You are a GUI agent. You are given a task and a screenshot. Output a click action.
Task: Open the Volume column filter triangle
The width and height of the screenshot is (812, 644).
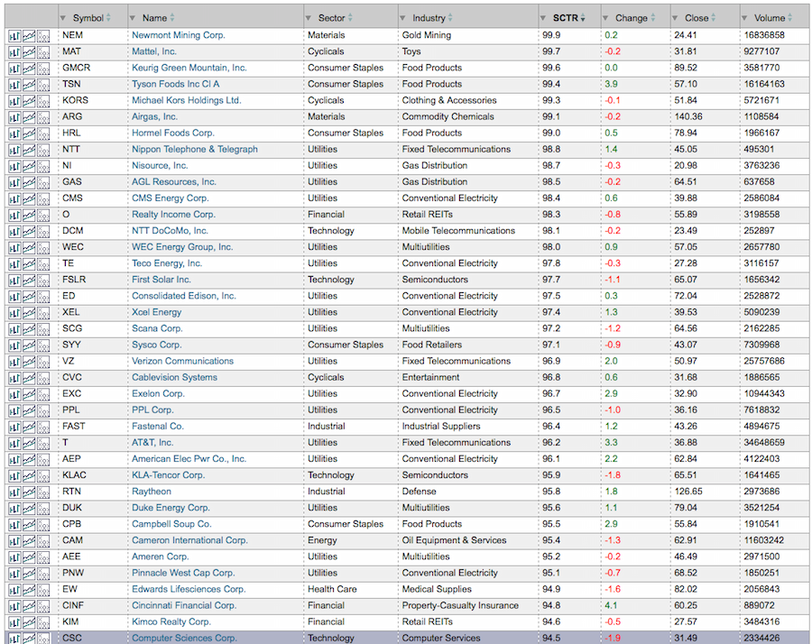pyautogui.click(x=744, y=18)
